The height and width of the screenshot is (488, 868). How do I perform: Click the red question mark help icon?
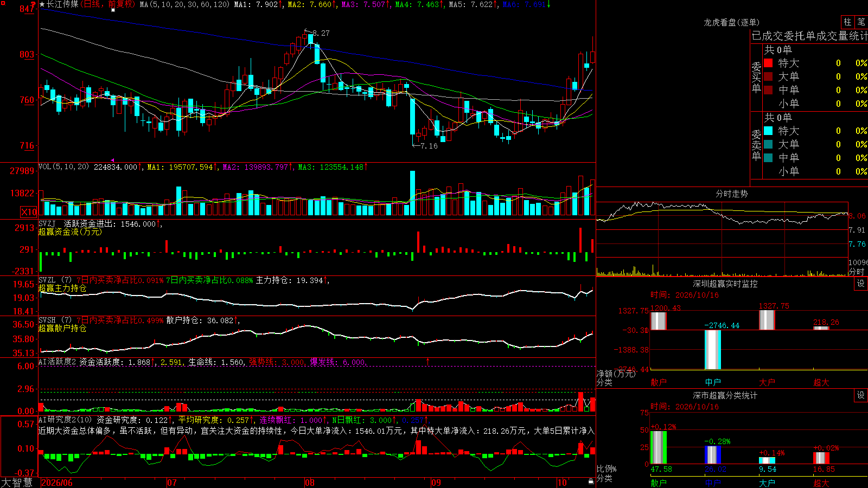[x=33, y=4]
